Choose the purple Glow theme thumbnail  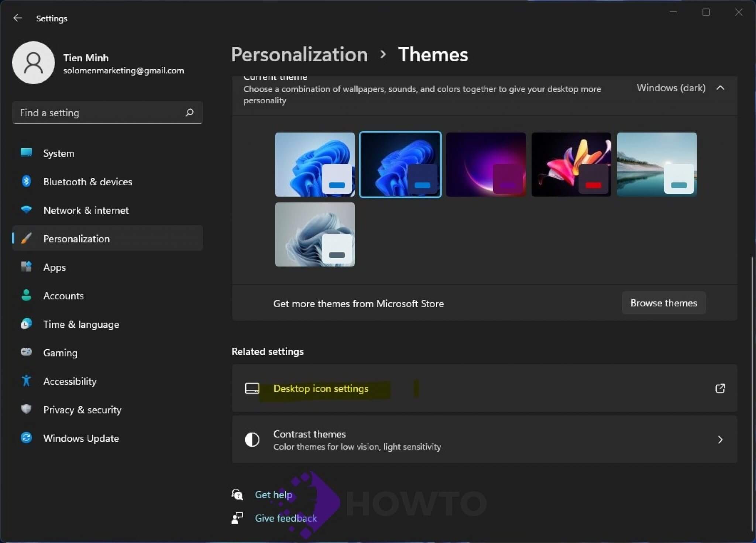tap(486, 165)
